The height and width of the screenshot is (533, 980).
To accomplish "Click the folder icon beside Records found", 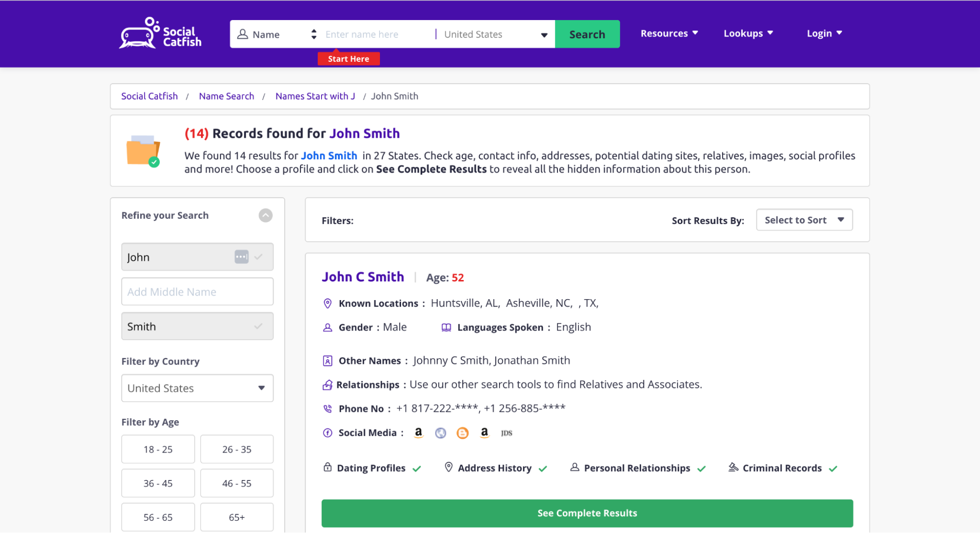I will [143, 151].
